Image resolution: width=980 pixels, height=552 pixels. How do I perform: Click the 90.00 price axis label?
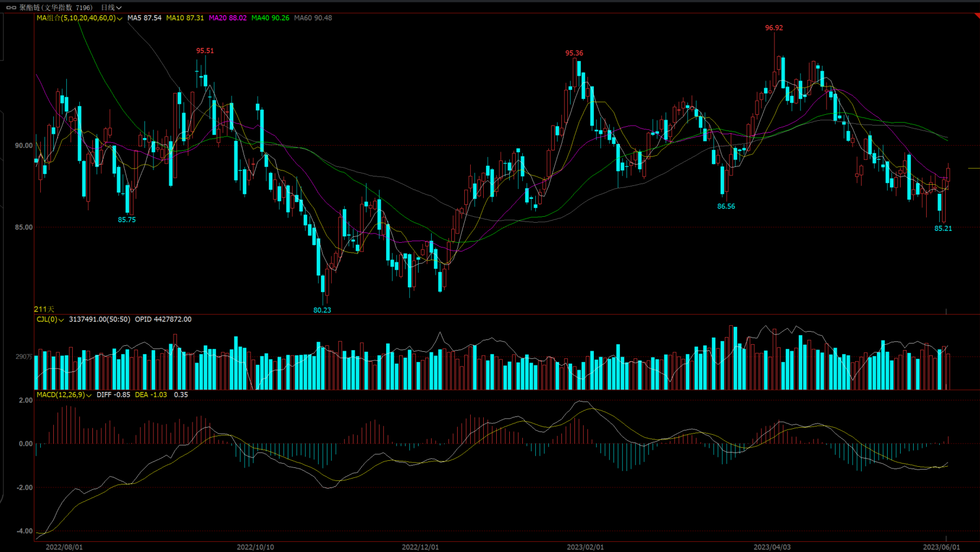point(24,146)
